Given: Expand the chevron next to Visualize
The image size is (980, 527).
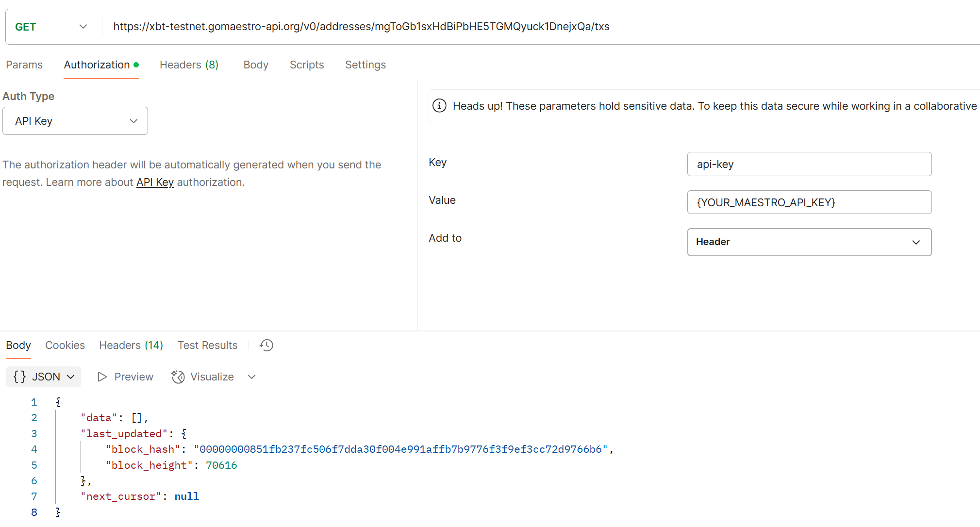Looking at the screenshot, I should [x=251, y=377].
